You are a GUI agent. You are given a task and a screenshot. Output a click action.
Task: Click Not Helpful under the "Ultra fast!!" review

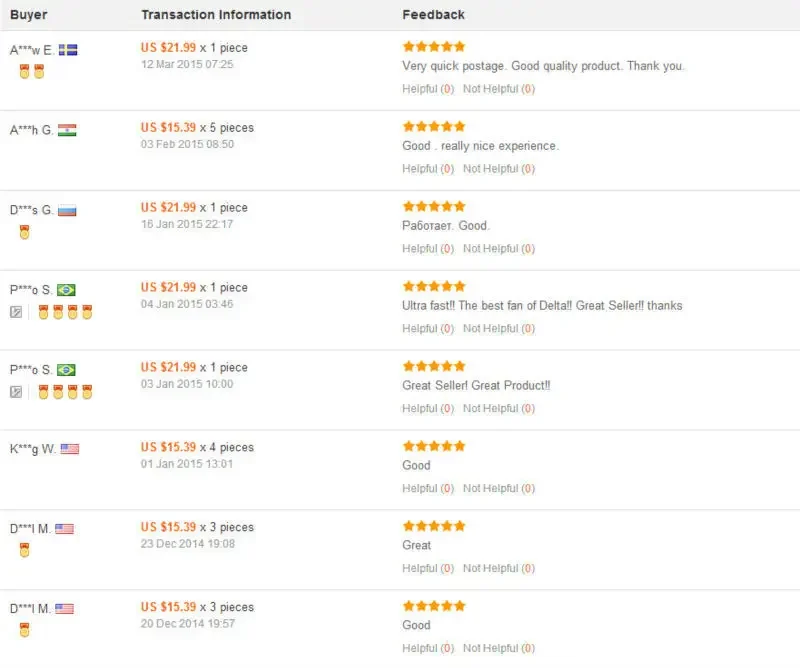(x=490, y=329)
